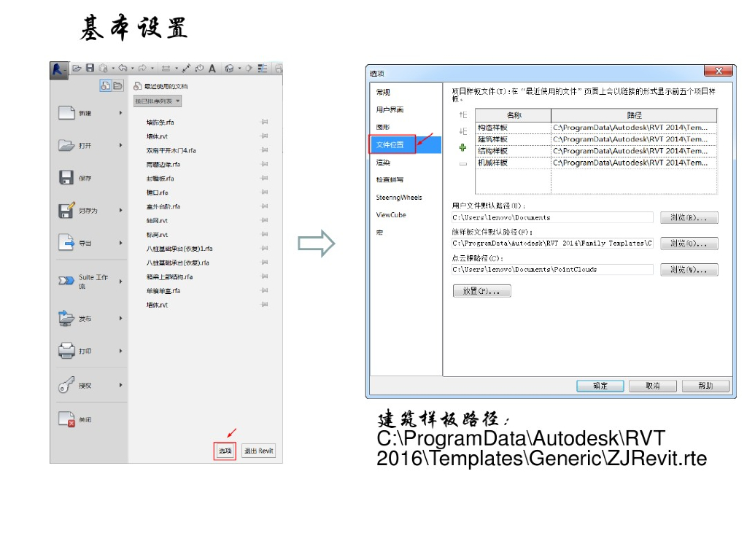Click the 发布 (Publish) icon
747x560 pixels.
click(66, 318)
